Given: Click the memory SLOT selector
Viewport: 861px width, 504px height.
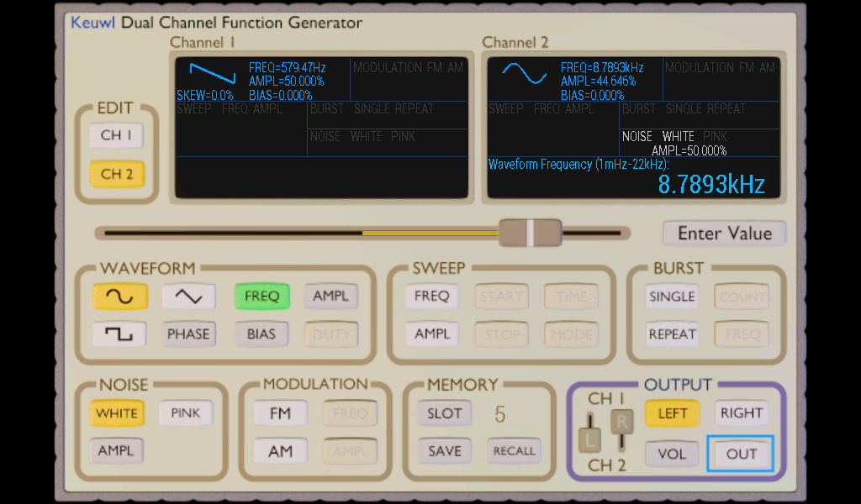Looking at the screenshot, I should (x=444, y=412).
